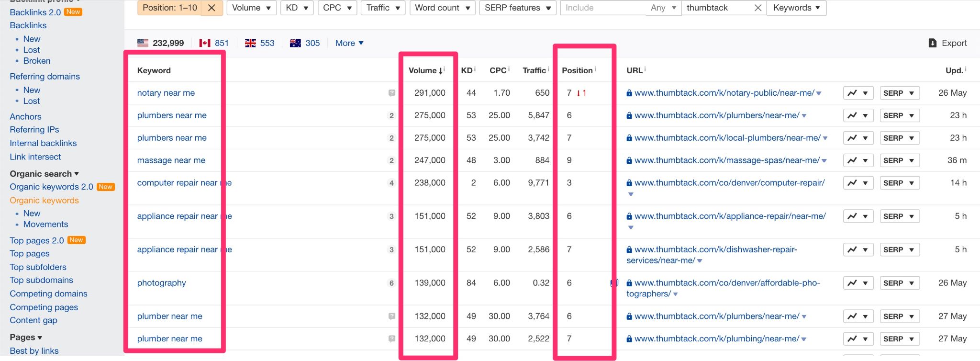This screenshot has height=361, width=980.
Task: Open Movements under Organic keywords
Action: pos(46,225)
